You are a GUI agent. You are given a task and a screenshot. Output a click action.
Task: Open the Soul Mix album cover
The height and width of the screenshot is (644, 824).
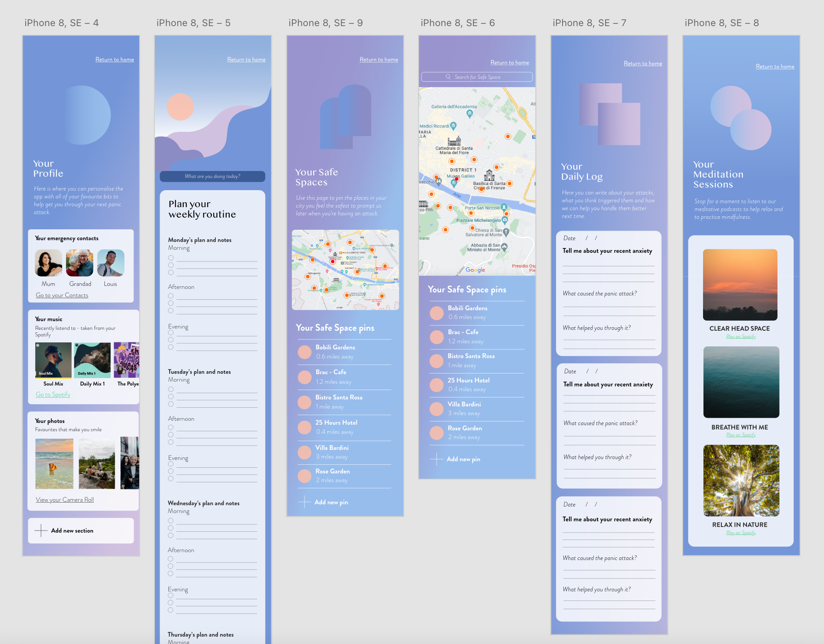tap(54, 360)
